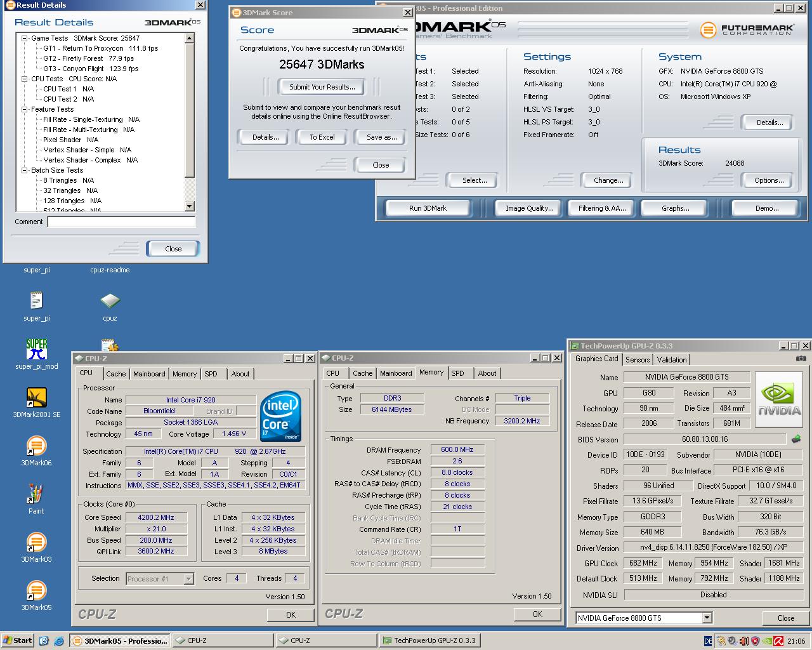Click Close in the 3DMark Score dialog
Image resolution: width=812 pixels, height=650 pixels.
(381, 165)
